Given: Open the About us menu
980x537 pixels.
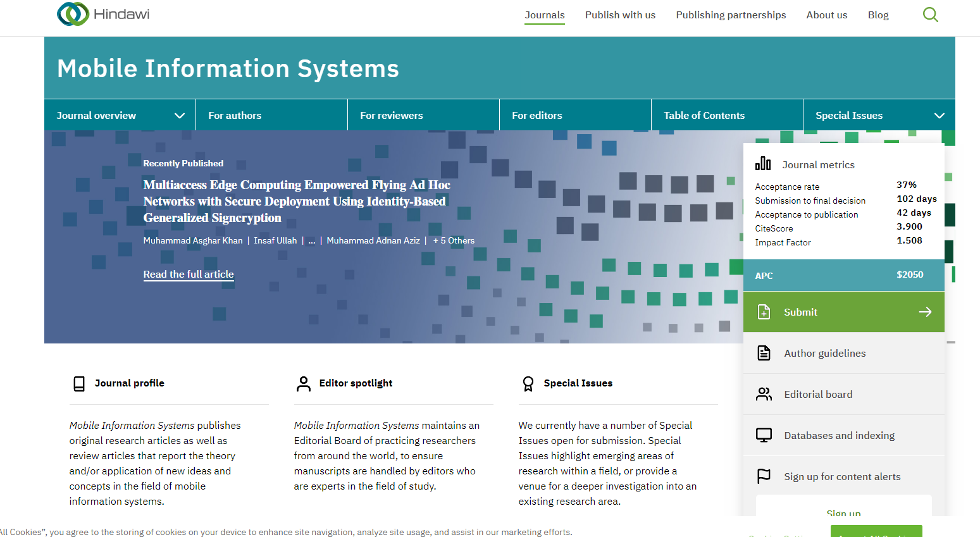Looking at the screenshot, I should coord(827,15).
